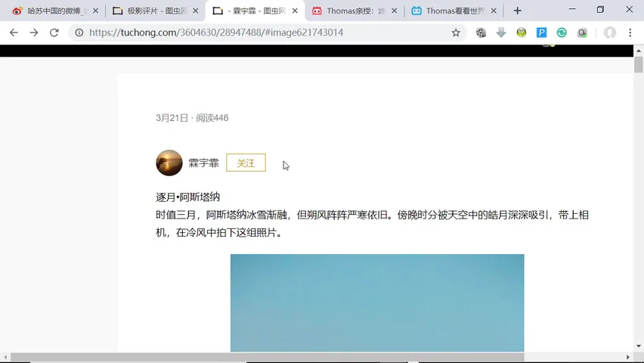Reload the current tuchong page

(x=54, y=33)
